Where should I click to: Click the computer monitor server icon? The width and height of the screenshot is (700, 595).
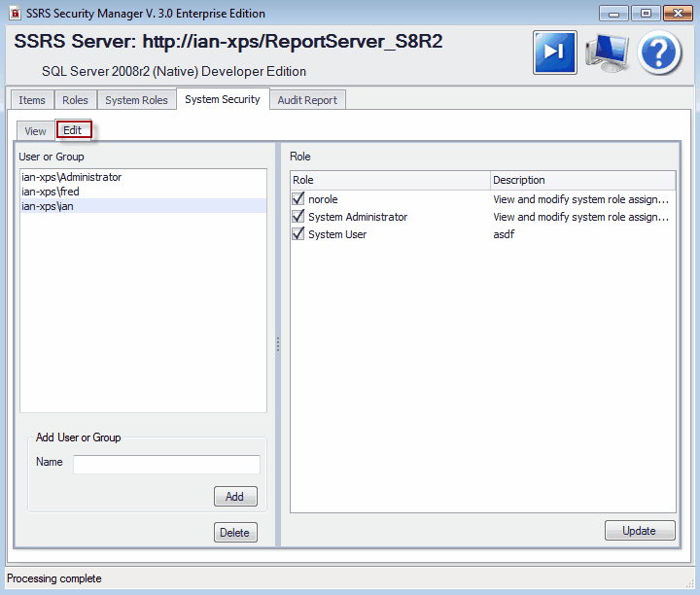[607, 52]
